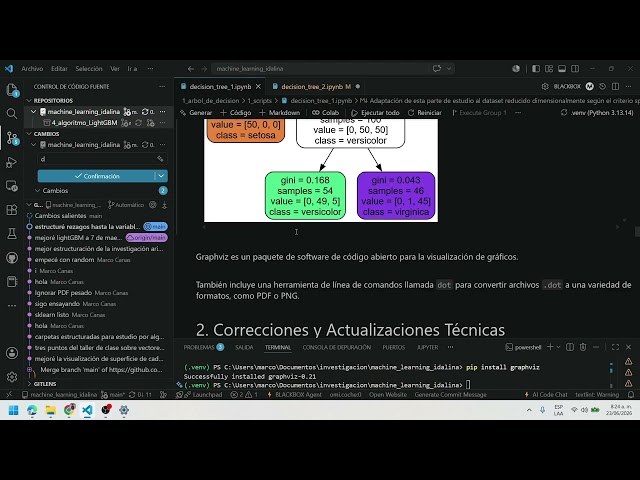Screen dimensions: 640x480
Task: Open the new terminal profile dropdown
Action: pos(558,347)
